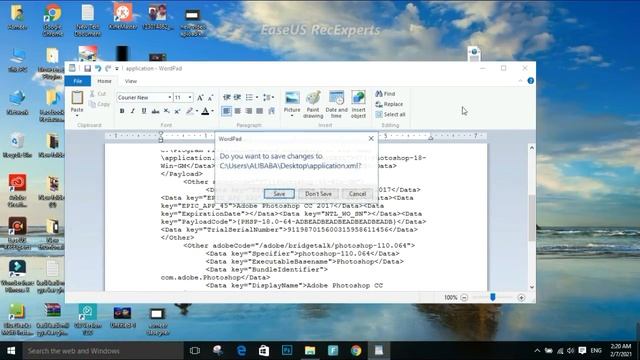The width and height of the screenshot is (640, 360).
Task: Click the Redo icon in quick access toolbar
Action: tap(108, 69)
